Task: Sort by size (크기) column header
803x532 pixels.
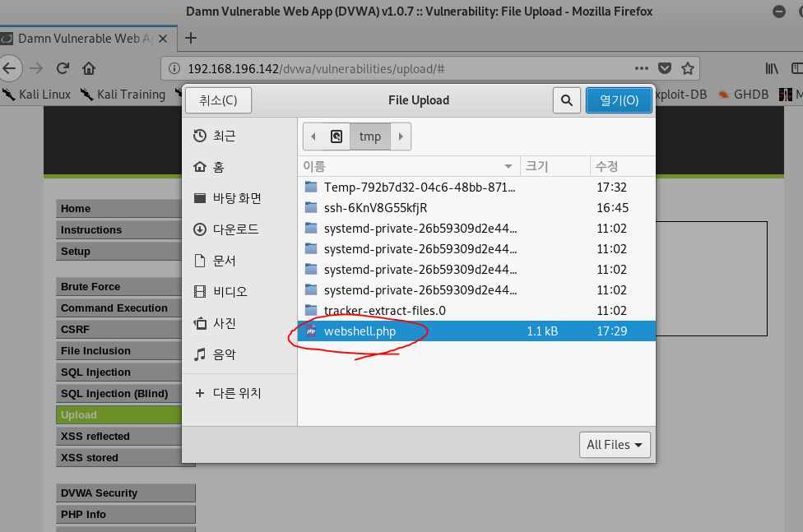Action: (555, 166)
